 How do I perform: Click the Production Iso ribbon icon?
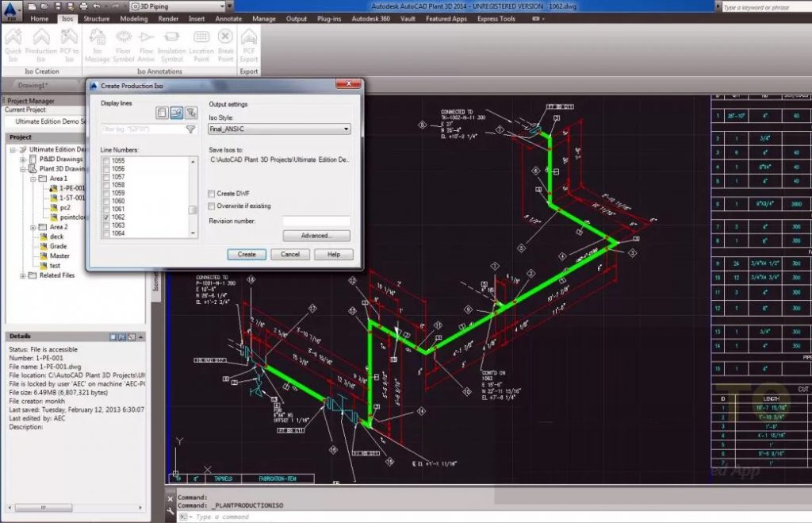(41, 45)
